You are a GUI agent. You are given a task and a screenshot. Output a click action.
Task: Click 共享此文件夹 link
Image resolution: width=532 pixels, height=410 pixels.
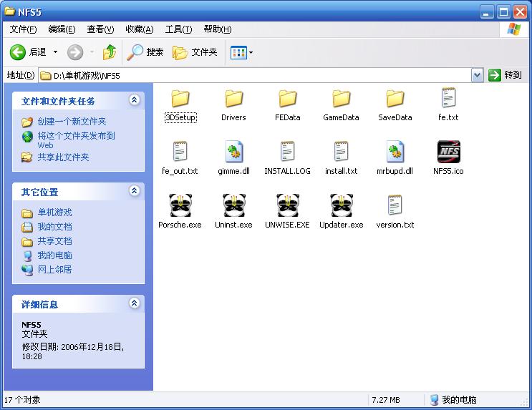point(63,157)
